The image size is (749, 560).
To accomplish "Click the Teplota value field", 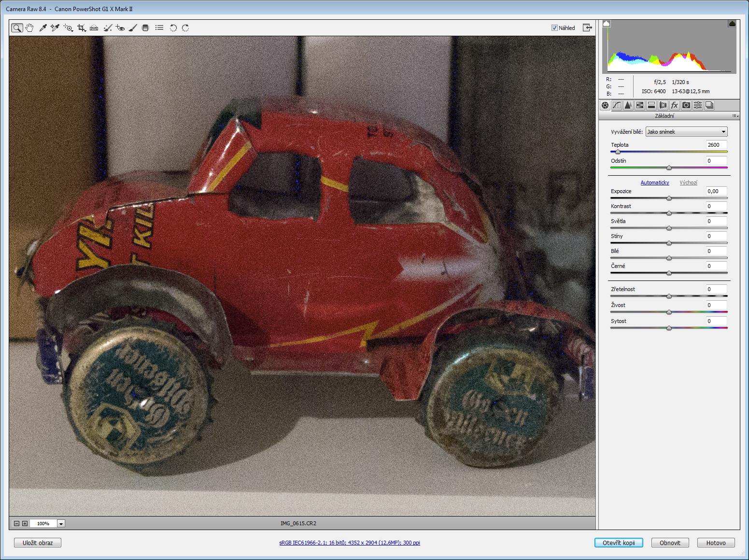I will coord(716,145).
